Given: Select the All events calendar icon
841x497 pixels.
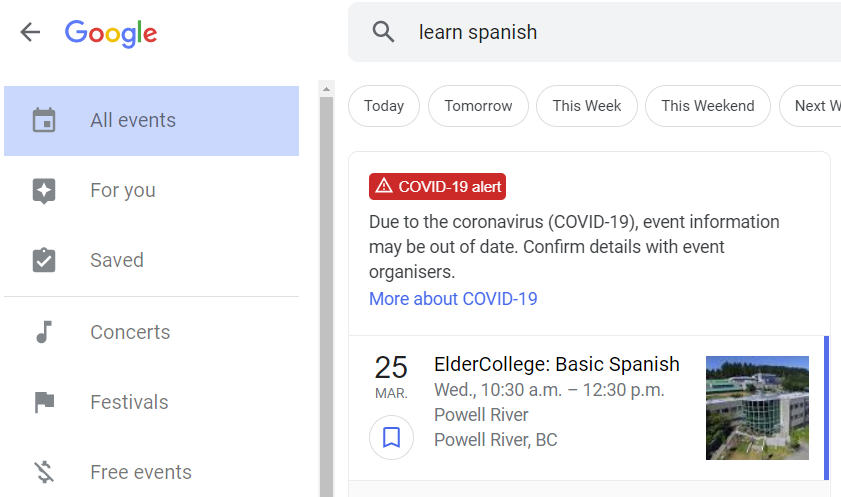Looking at the screenshot, I should pyautogui.click(x=44, y=120).
